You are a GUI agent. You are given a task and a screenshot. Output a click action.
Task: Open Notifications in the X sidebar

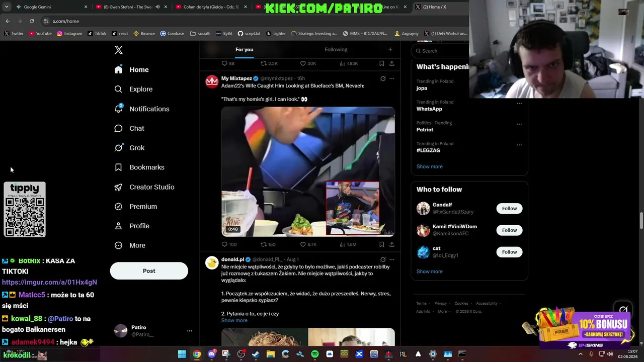pos(142,109)
